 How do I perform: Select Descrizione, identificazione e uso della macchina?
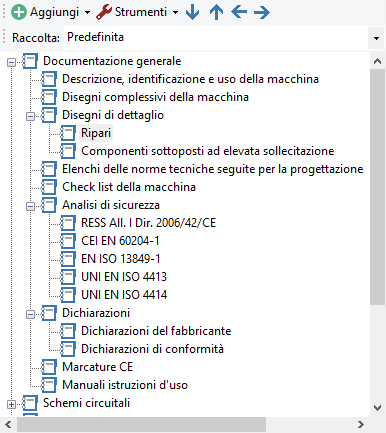click(x=190, y=79)
